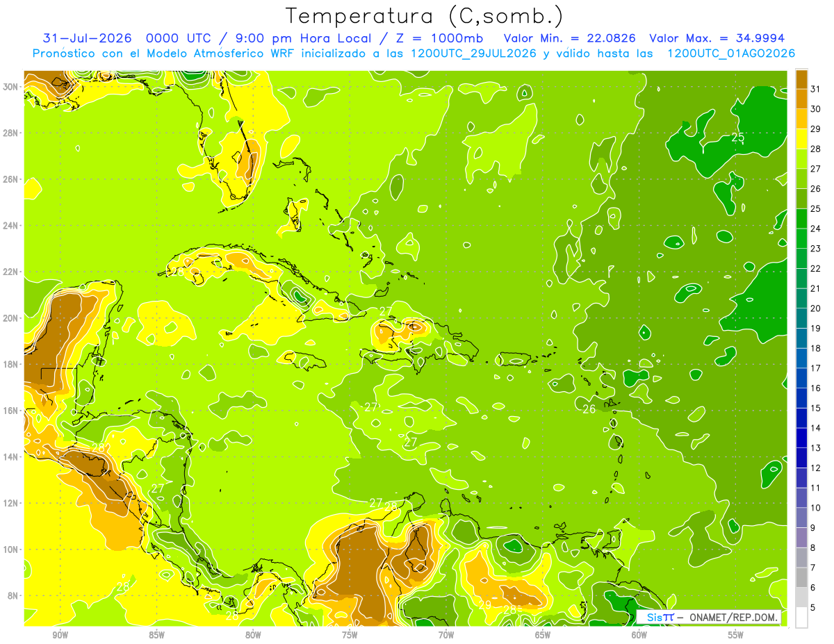Screen dimensions: 834x644
Task: Click the '10N' latitude axis label
Action: (x=12, y=549)
